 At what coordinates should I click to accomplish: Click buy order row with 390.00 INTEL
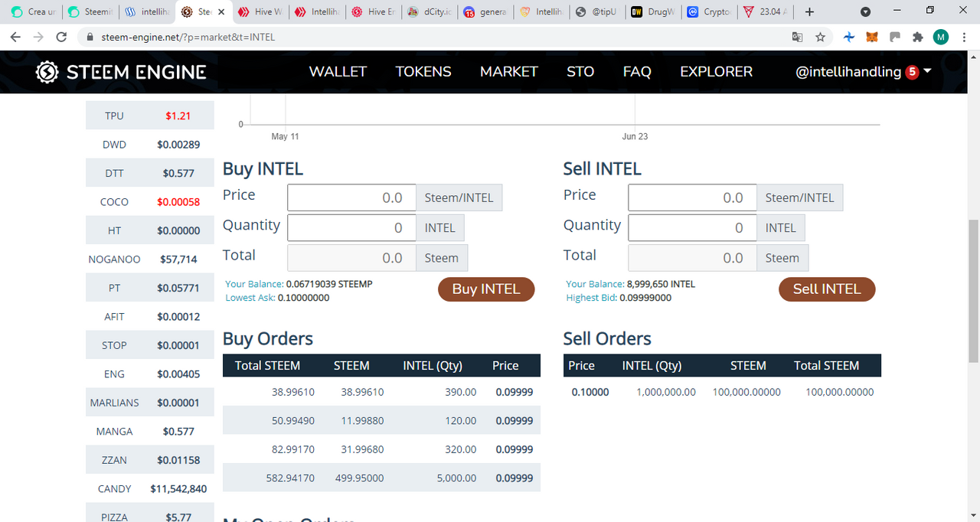point(381,391)
